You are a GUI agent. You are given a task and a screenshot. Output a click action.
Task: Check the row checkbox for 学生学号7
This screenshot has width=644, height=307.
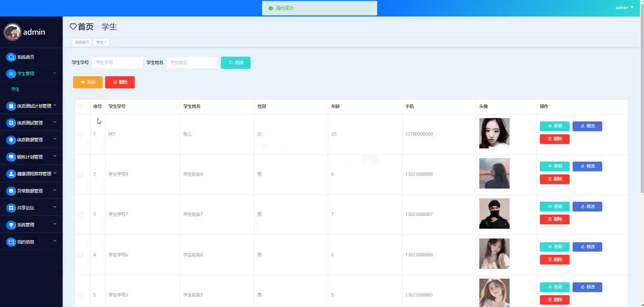(x=80, y=215)
